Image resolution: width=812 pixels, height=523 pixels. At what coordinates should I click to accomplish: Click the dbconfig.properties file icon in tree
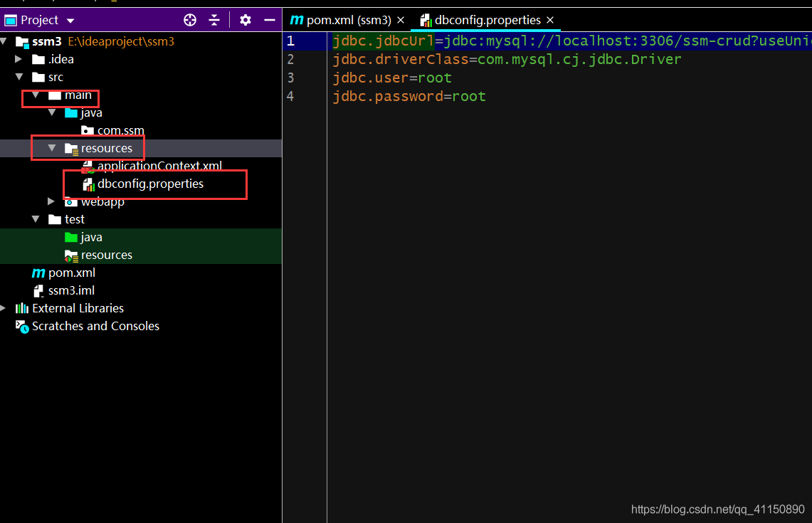(x=88, y=184)
